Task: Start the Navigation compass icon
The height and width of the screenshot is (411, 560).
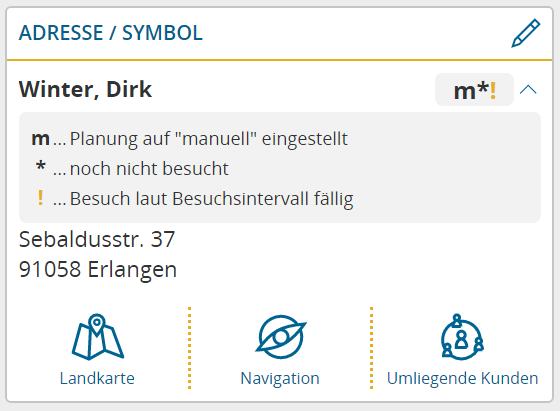Action: coord(281,337)
